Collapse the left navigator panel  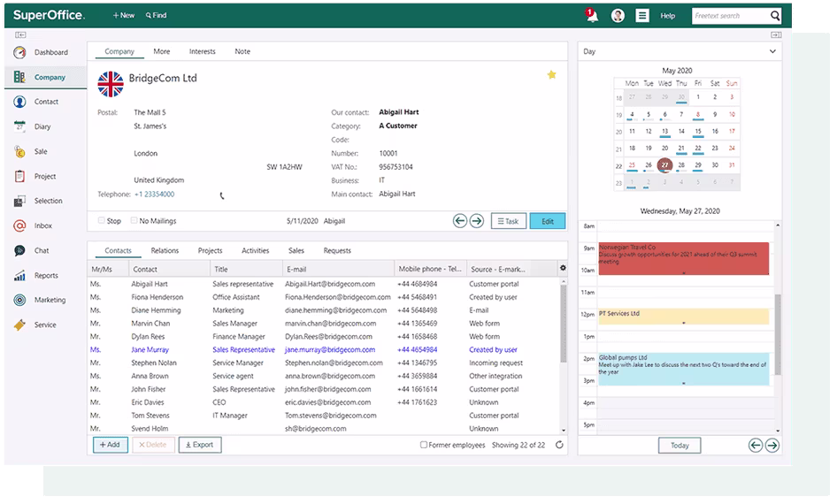click(x=20, y=35)
